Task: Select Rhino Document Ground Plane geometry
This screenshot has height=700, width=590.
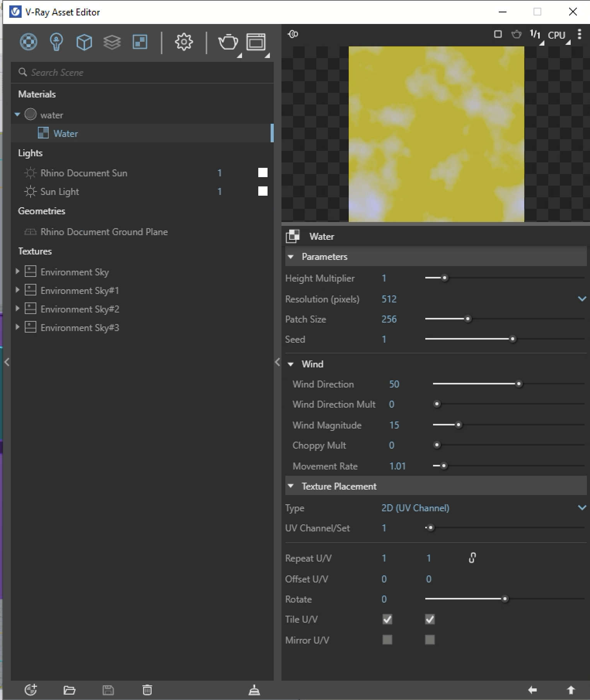Action: [104, 232]
